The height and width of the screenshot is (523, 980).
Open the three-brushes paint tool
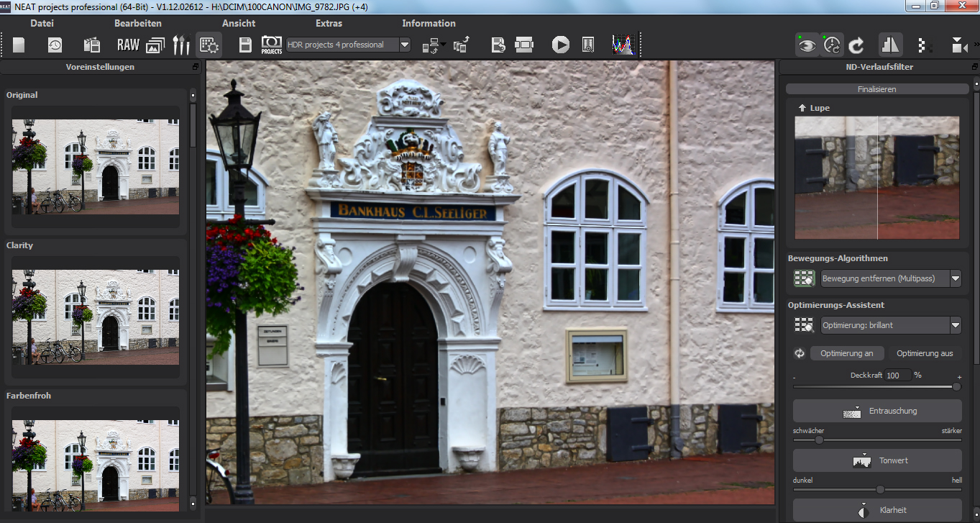coord(181,45)
